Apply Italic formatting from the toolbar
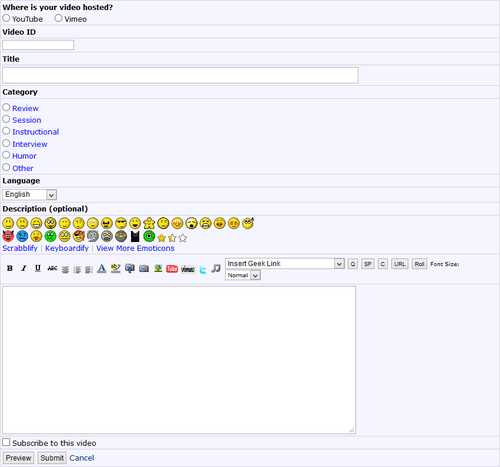The height and width of the screenshot is (467, 500). point(24,268)
